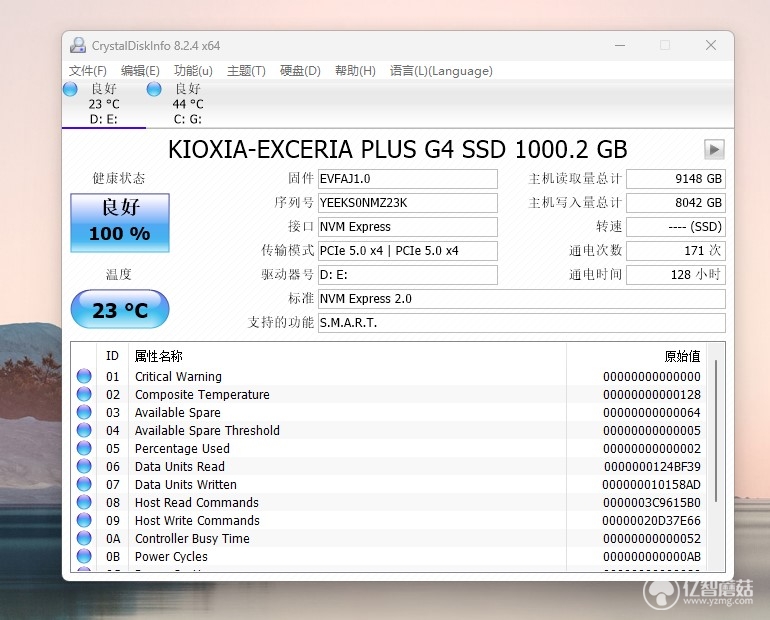Click host writes total value 8042 GB
The height and width of the screenshot is (620, 770).
(676, 203)
